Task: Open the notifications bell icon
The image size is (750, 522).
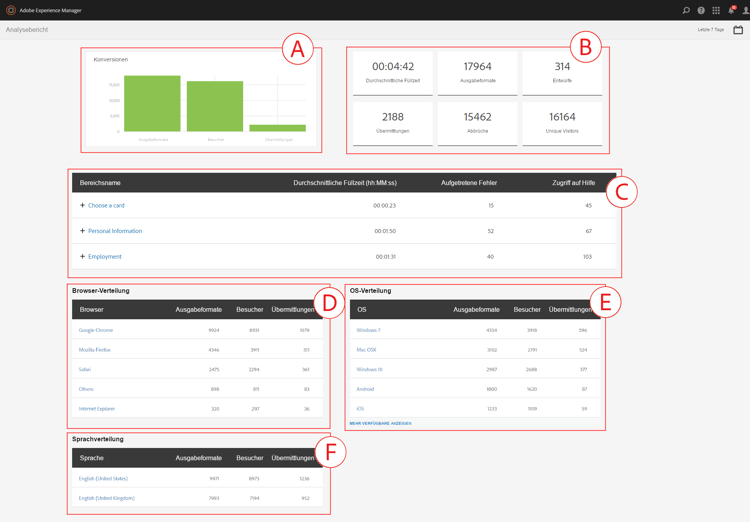Action: click(731, 10)
